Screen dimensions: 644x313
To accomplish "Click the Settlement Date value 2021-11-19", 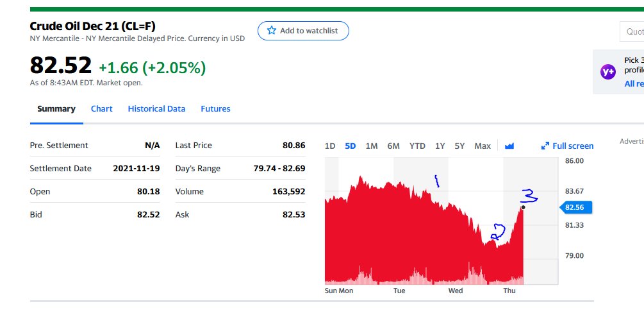I will click(x=136, y=169).
